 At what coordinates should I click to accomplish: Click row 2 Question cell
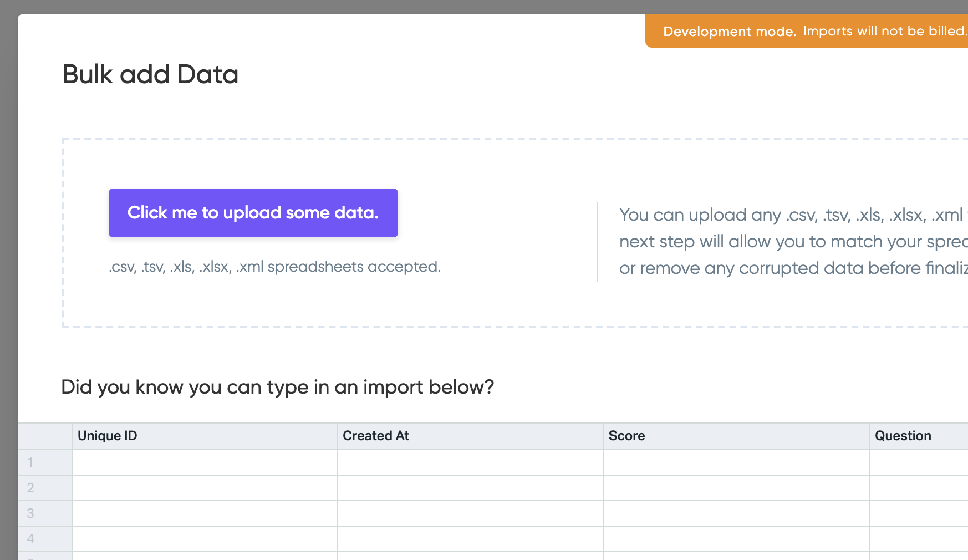(919, 488)
